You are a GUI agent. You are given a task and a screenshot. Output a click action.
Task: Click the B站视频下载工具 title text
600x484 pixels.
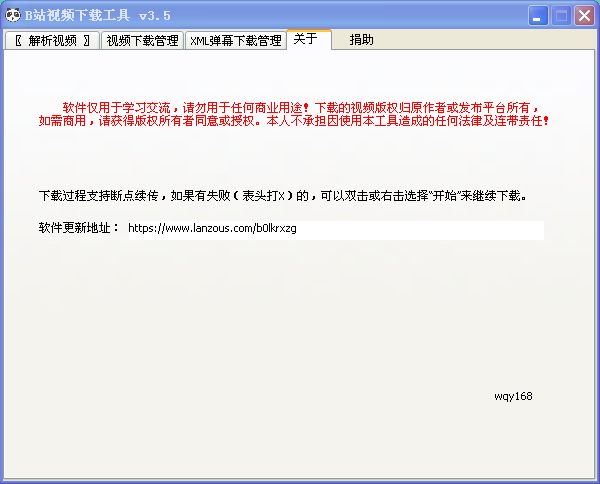pos(77,16)
